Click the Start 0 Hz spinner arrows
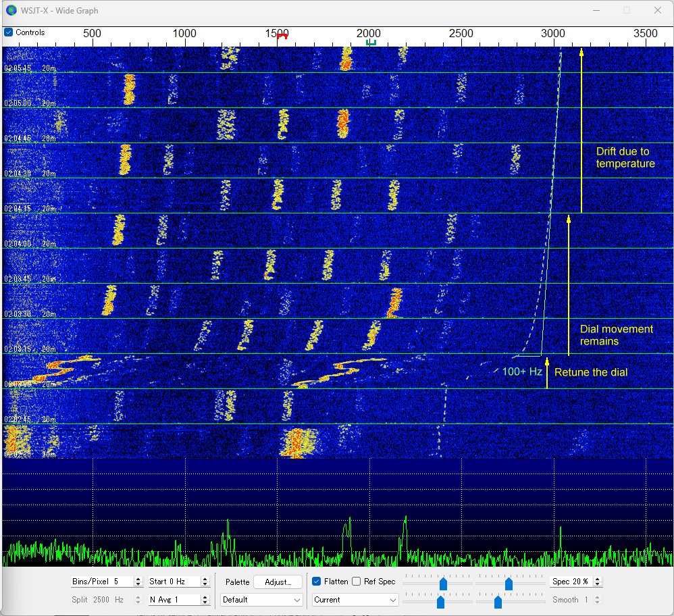This screenshot has width=674, height=616. 205,582
